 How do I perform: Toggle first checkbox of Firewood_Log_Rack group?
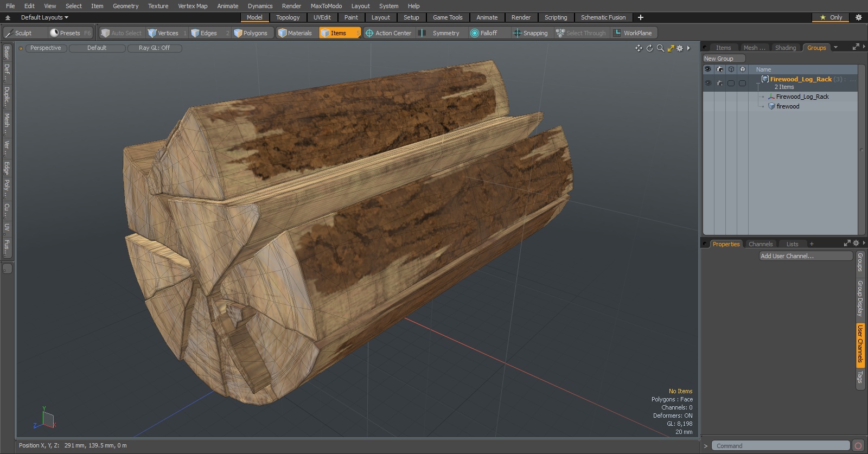pos(731,83)
